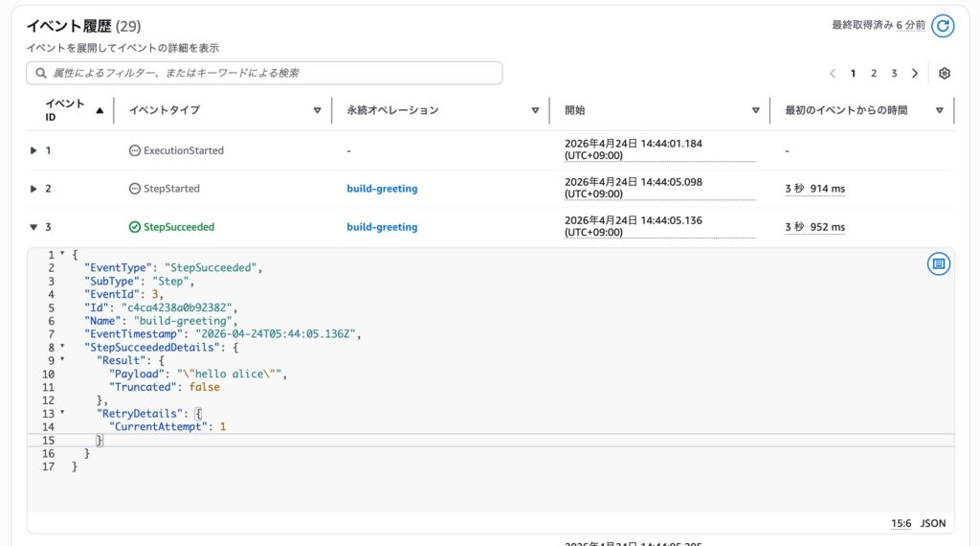Image resolution: width=980 pixels, height=546 pixels.
Task: Fold the RetryDetails JSON block
Action: [63, 413]
